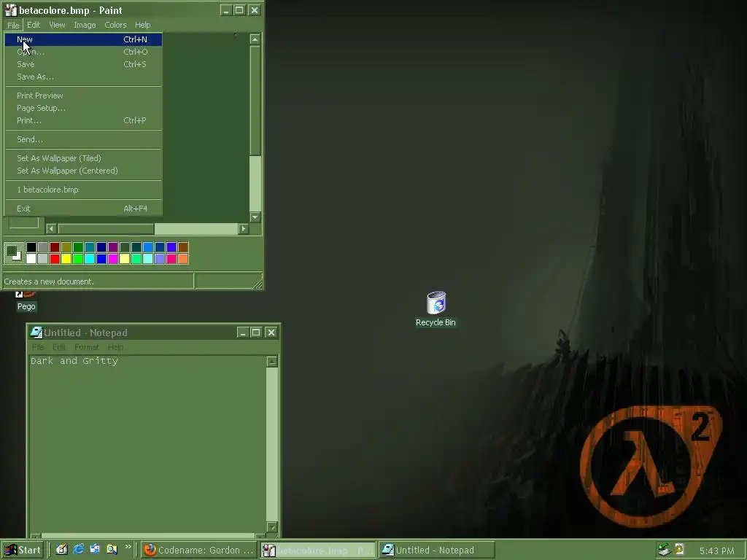Choose New from the File menu

83,39
